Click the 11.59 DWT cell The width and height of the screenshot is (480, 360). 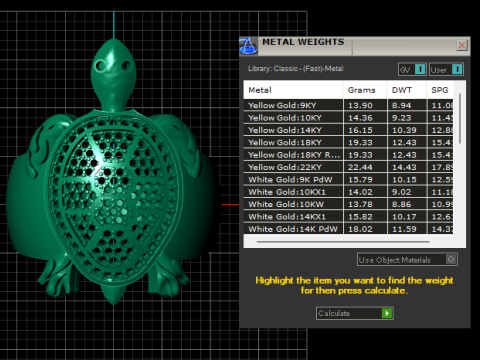click(x=407, y=229)
